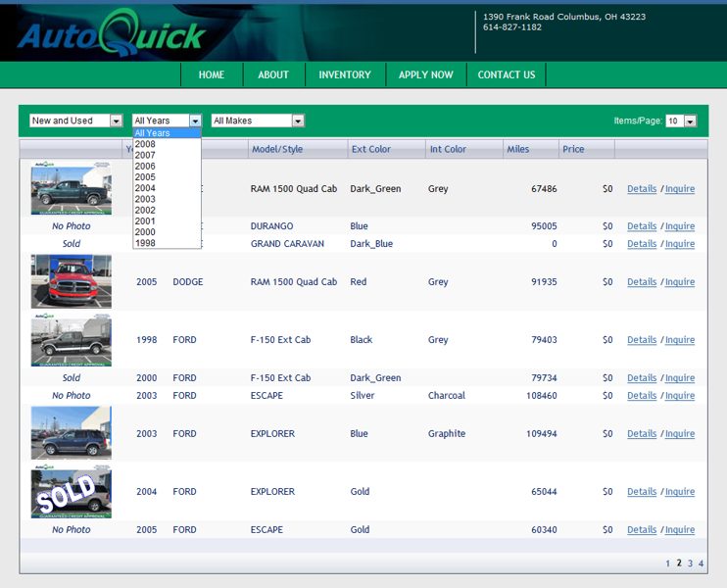Open the HOME nav item
Viewport: 727px width, 588px height.
(212, 74)
